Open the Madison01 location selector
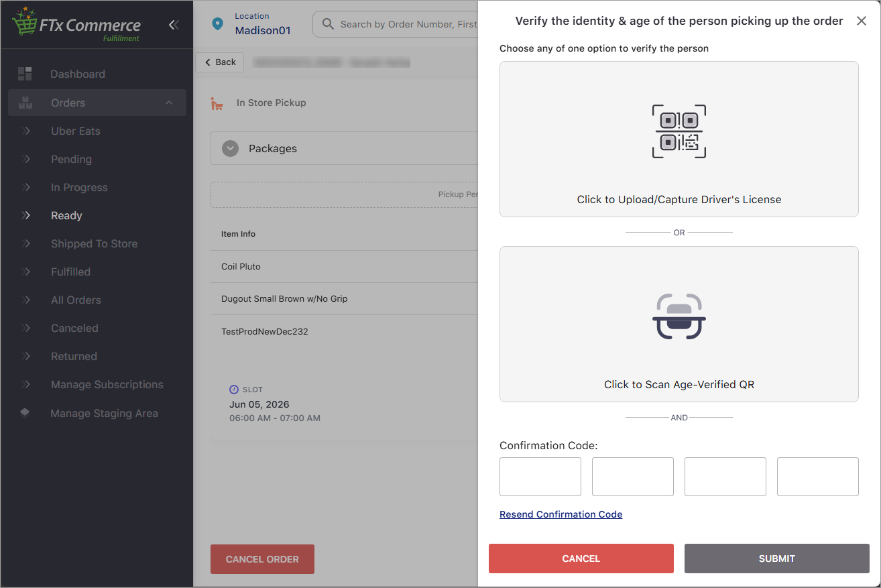881x588 pixels. point(263,24)
